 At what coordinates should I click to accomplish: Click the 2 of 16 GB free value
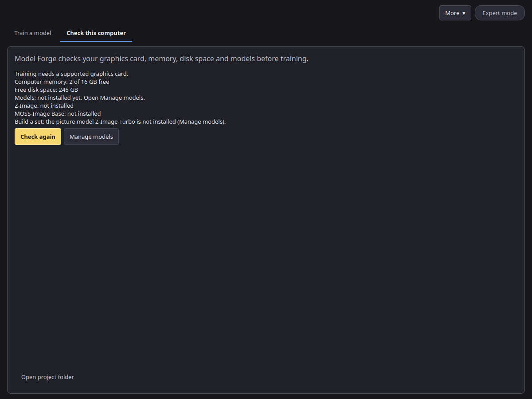(x=89, y=82)
